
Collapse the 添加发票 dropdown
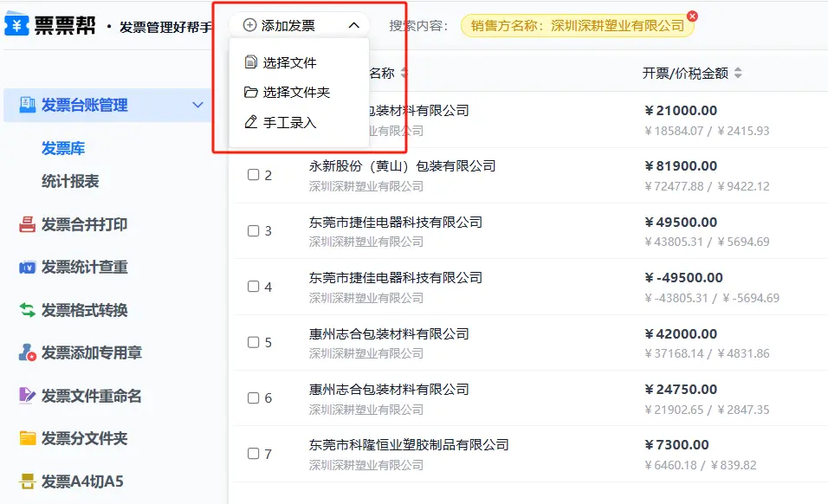[x=353, y=26]
